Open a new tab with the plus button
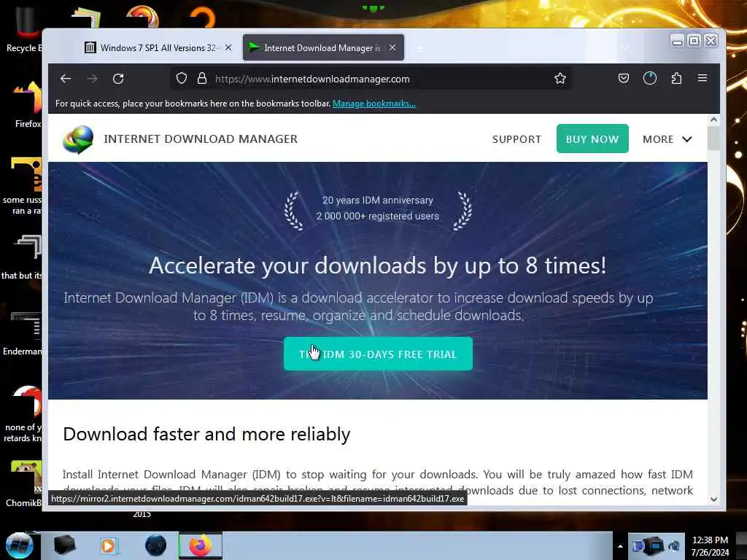Image resolution: width=747 pixels, height=560 pixels. pos(419,48)
